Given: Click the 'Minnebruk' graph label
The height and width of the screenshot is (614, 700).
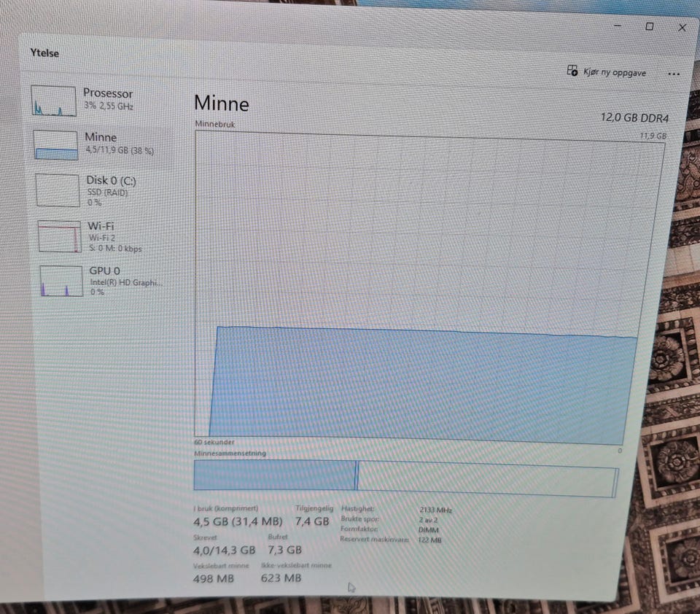Looking at the screenshot, I should click(x=214, y=125).
